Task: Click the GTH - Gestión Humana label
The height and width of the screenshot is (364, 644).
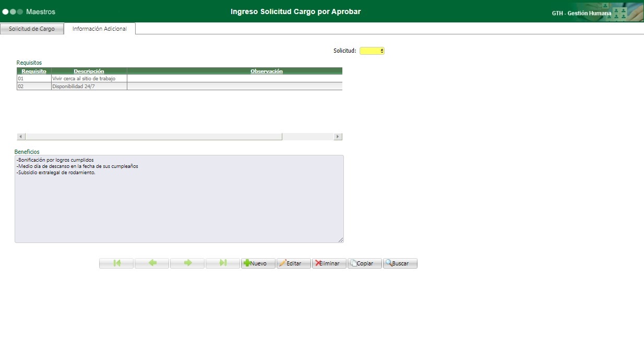Action: coord(581,13)
